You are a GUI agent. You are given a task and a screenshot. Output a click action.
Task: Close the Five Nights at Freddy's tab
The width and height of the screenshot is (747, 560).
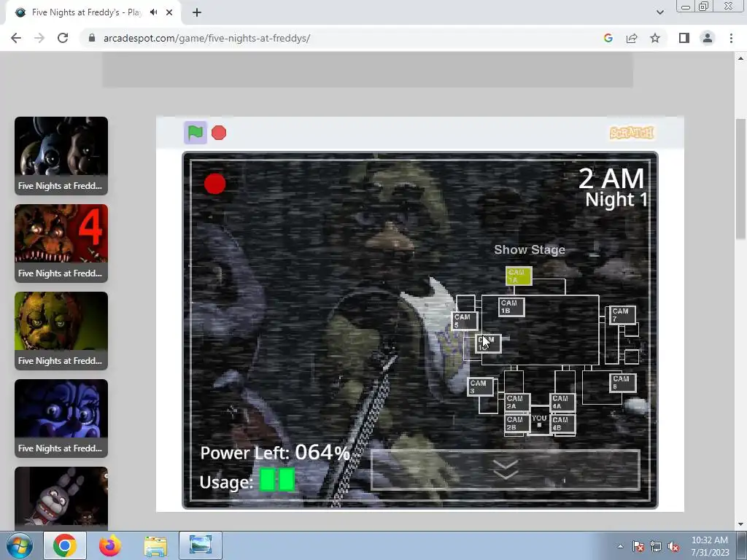(x=169, y=12)
